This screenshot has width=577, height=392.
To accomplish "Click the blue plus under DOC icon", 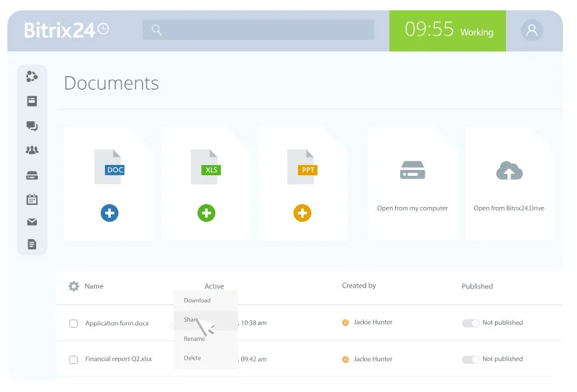I will click(109, 214).
